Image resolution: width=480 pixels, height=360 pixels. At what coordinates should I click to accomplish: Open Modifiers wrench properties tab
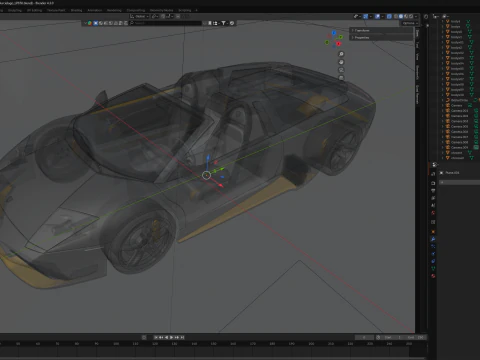[x=433, y=239]
